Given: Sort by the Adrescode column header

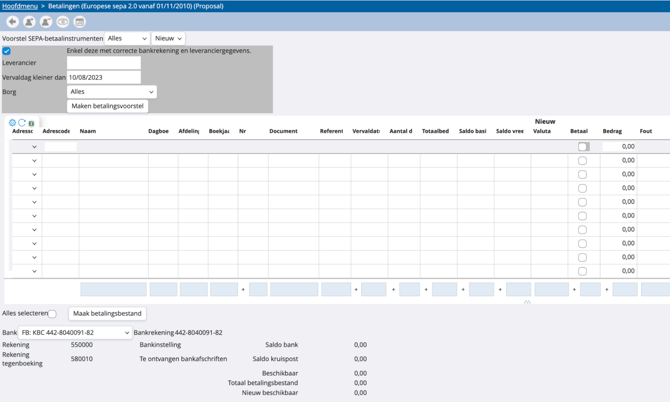Looking at the screenshot, I should click(x=56, y=131).
